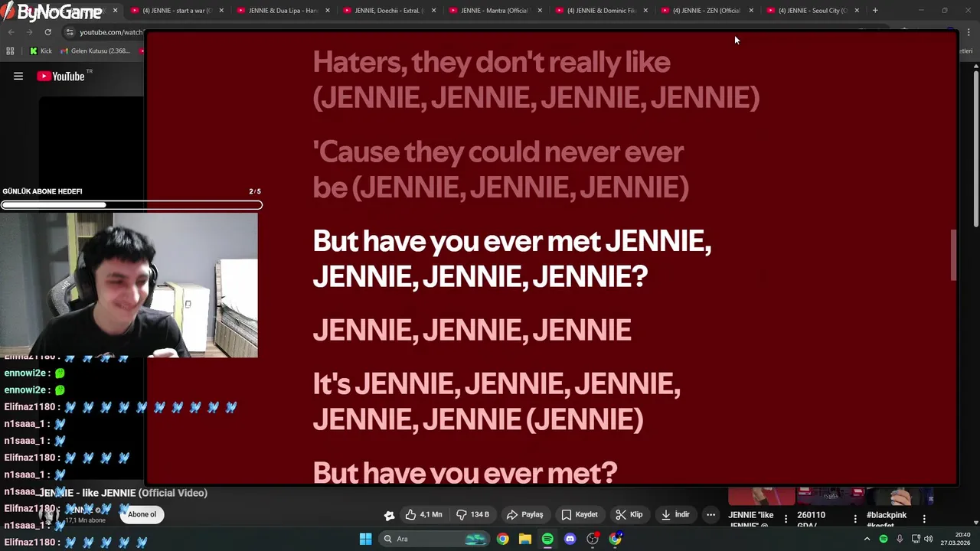Open options for the 260110 GDA suggestion

tap(855, 519)
